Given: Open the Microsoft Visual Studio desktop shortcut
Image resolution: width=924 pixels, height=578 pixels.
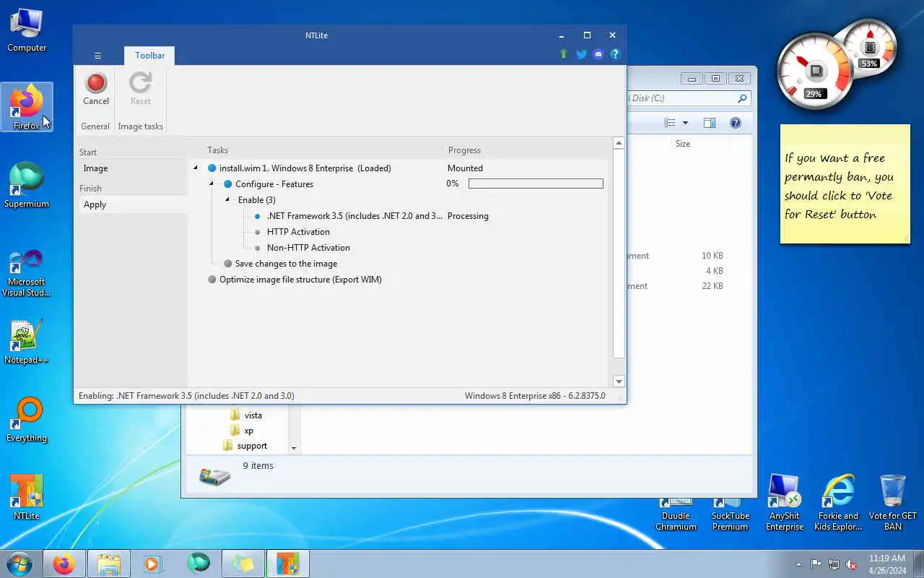Looking at the screenshot, I should [27, 273].
